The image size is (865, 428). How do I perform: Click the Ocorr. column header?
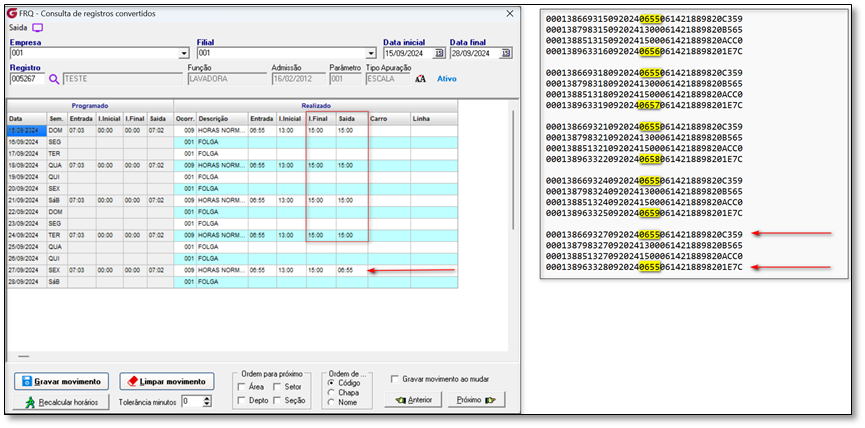pos(185,119)
